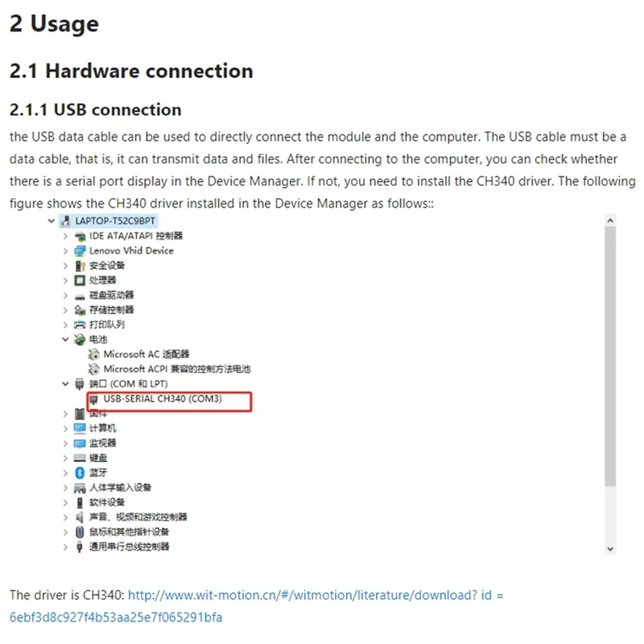Select Lenovo Vhid Device entry
Image resolution: width=644 pixels, height=644 pixels.
[131, 250]
